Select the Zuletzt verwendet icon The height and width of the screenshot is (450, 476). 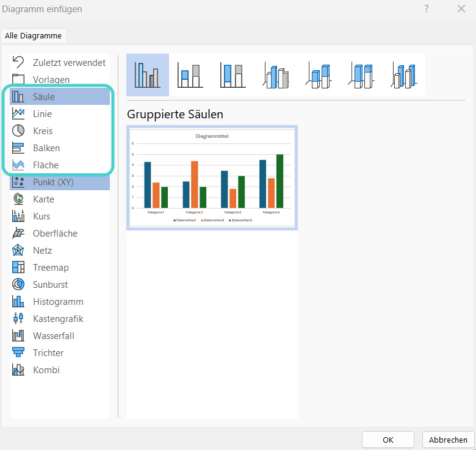18,62
